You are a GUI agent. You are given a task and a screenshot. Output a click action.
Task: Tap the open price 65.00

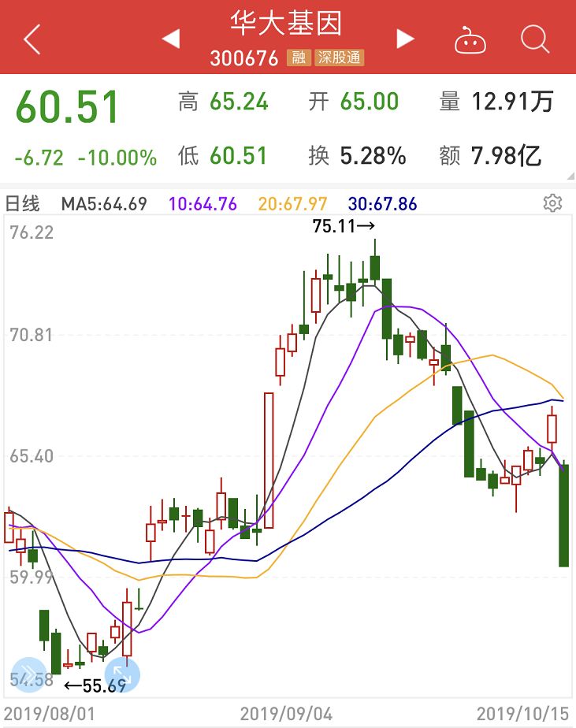pyautogui.click(x=370, y=101)
